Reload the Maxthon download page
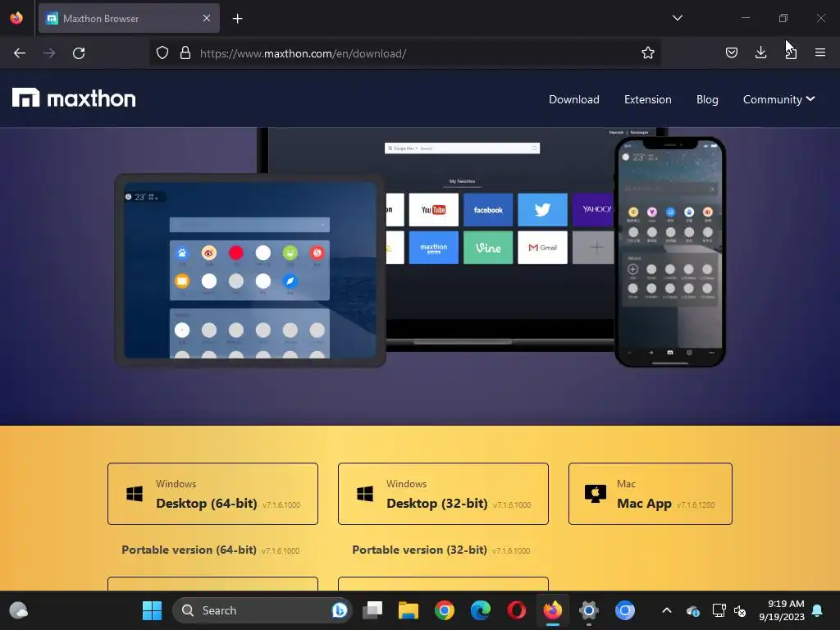This screenshot has width=840, height=630. tap(79, 53)
